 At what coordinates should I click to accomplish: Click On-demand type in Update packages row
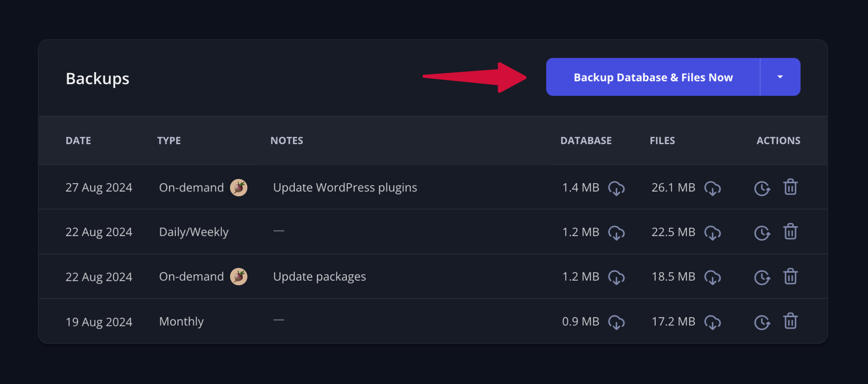click(x=191, y=277)
